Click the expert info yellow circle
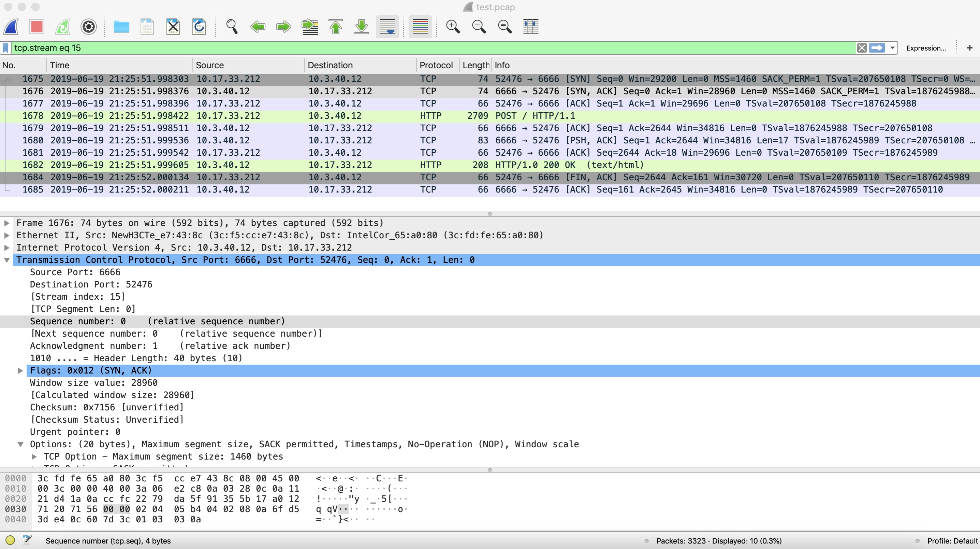 click(x=10, y=540)
